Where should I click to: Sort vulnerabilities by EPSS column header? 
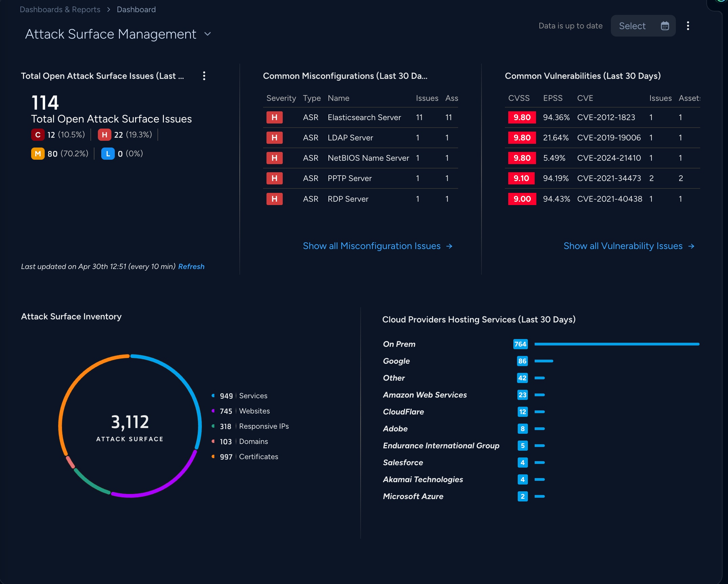point(553,98)
